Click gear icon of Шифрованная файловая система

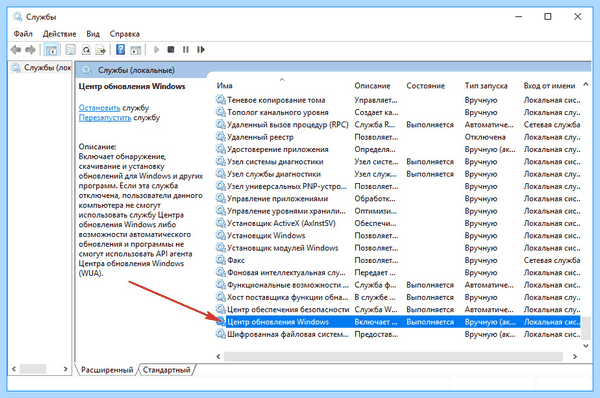[220, 334]
